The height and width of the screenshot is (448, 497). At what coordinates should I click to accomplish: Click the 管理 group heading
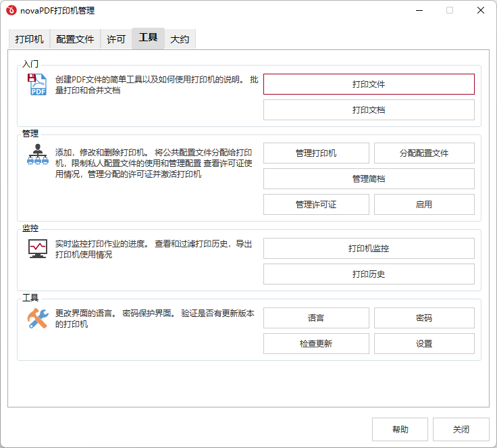click(x=30, y=133)
